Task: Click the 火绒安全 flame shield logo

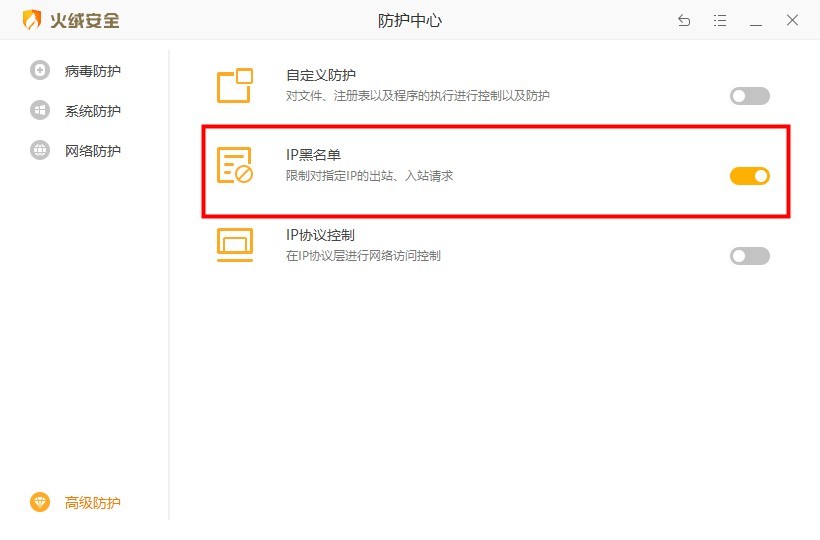Action: tap(32, 20)
